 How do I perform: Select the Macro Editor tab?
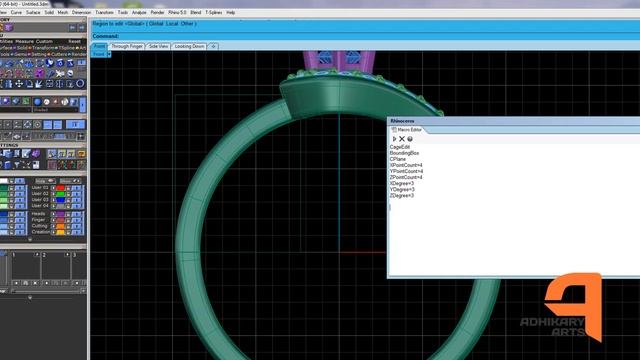pyautogui.click(x=407, y=130)
